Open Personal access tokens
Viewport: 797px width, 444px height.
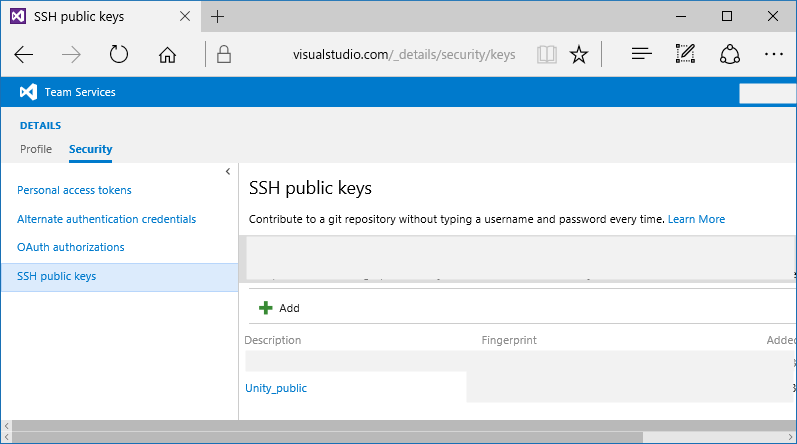[74, 190]
